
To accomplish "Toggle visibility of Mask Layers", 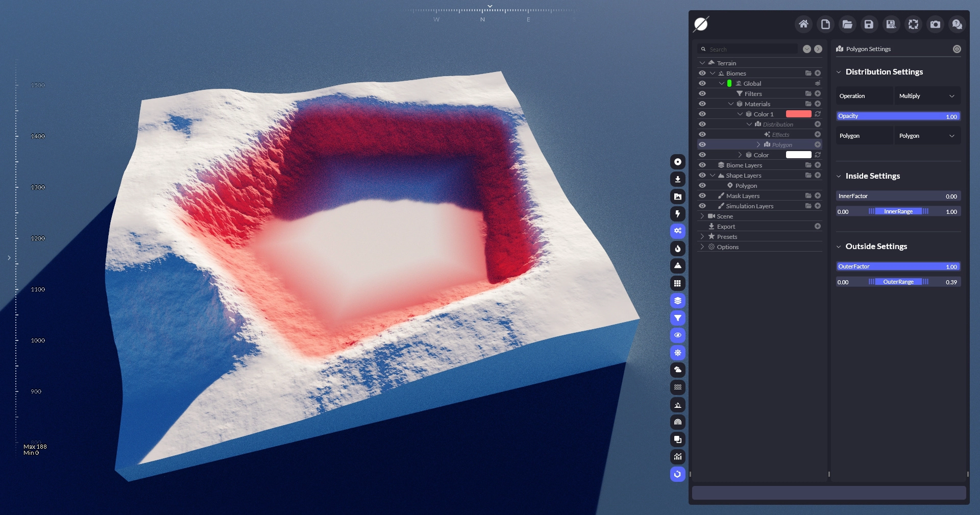I will click(x=702, y=196).
